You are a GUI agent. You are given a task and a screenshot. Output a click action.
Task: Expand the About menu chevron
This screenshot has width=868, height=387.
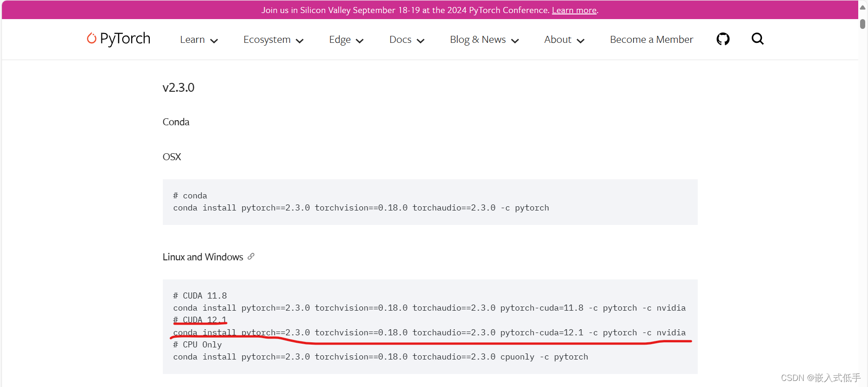point(581,41)
